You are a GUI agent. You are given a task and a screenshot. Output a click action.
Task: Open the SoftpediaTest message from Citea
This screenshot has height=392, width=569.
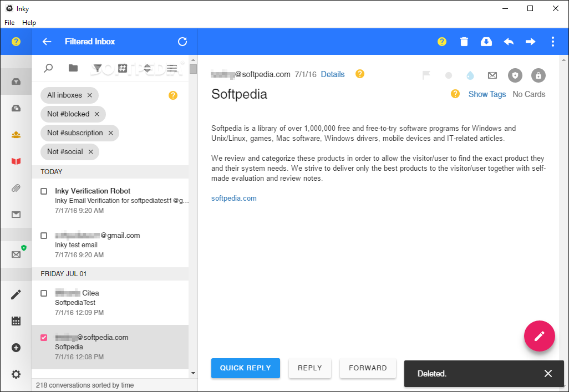[x=110, y=302]
